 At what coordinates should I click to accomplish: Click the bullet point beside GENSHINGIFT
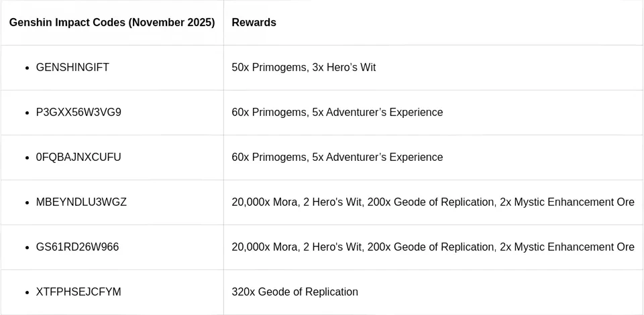[x=27, y=68]
